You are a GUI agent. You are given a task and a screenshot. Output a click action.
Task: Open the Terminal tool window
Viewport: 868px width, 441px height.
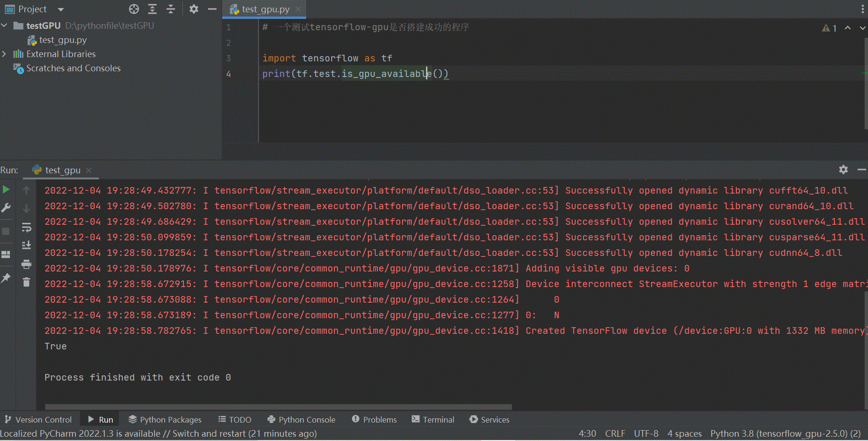[x=433, y=419]
